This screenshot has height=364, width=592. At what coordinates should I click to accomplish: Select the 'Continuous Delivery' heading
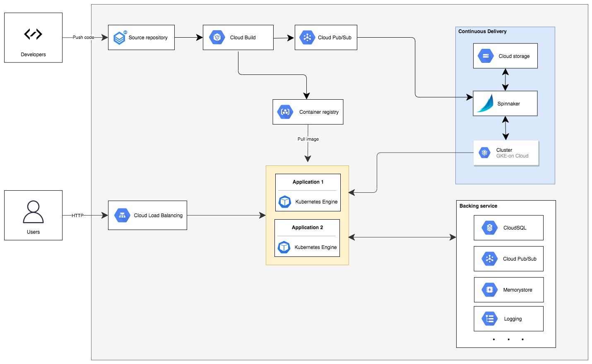click(x=482, y=31)
